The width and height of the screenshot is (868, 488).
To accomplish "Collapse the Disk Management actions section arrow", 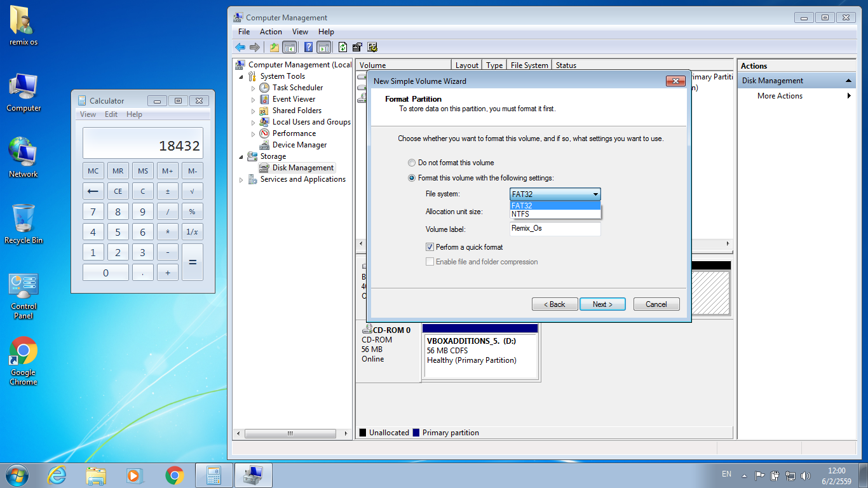I will (848, 81).
